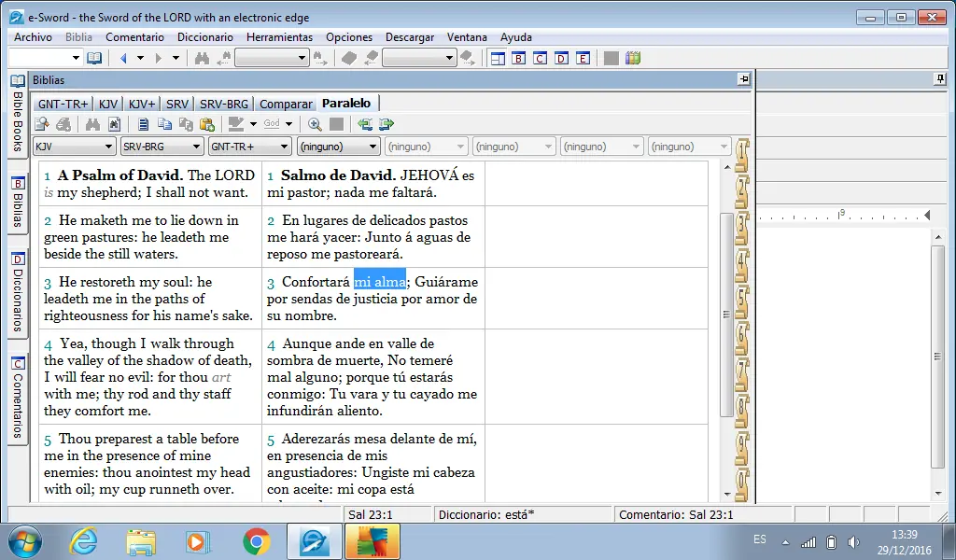The width and height of the screenshot is (956, 560).
Task: Switch to the SRV Bible tab
Action: pyautogui.click(x=177, y=104)
